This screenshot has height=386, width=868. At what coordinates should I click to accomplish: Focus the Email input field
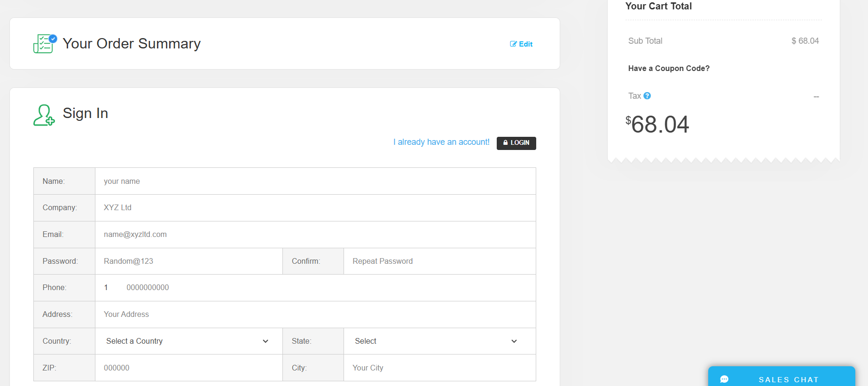(x=315, y=235)
